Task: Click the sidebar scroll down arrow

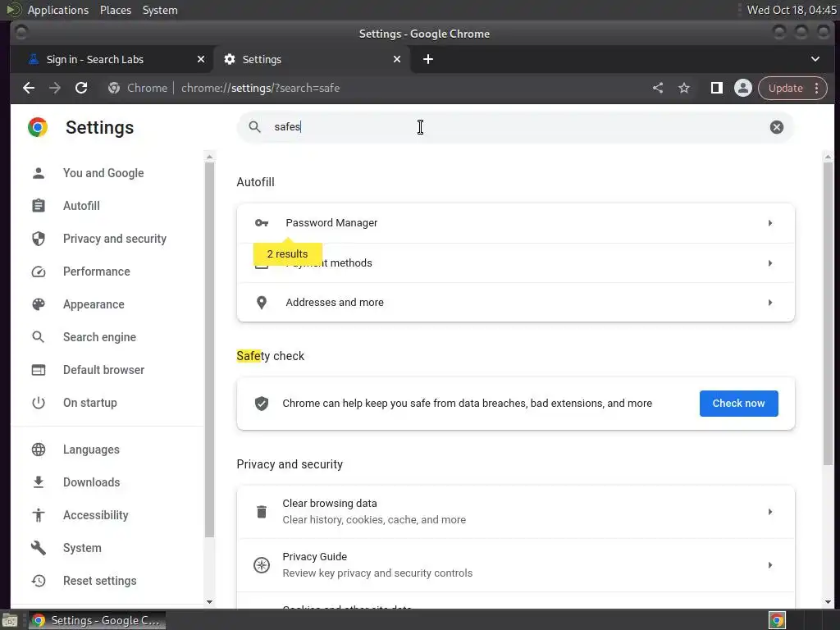Action: coord(209,602)
